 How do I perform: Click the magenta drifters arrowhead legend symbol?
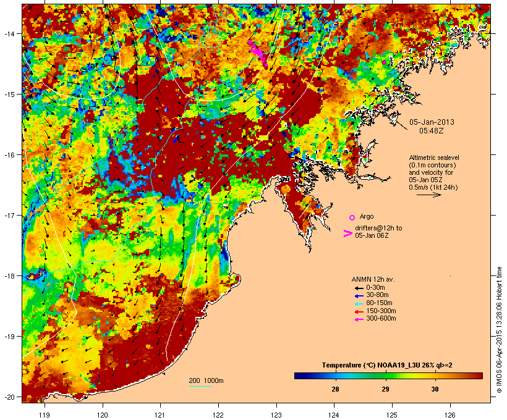(x=347, y=233)
